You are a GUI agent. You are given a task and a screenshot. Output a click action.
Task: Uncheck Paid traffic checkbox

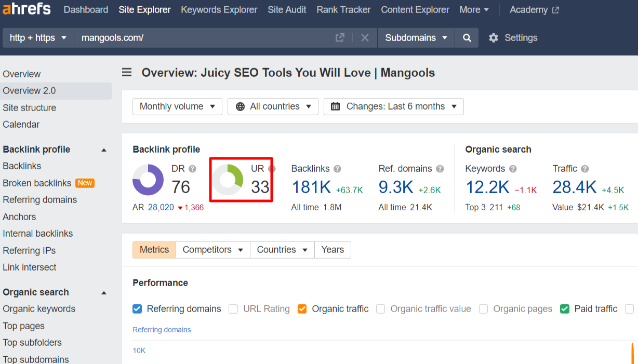click(565, 309)
